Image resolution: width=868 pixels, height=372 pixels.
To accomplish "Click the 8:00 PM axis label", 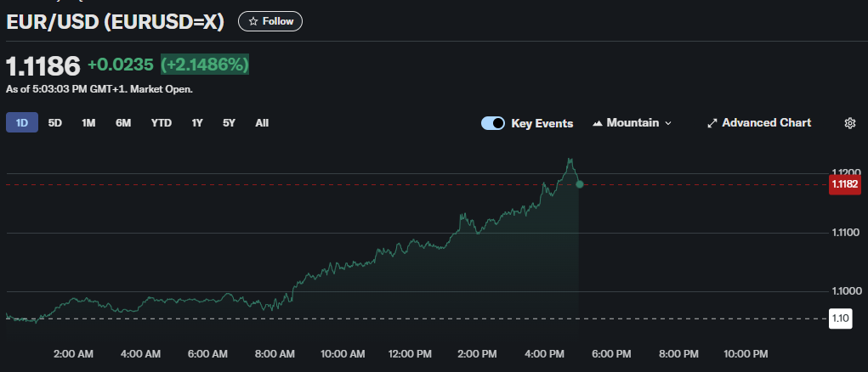I will click(678, 354).
